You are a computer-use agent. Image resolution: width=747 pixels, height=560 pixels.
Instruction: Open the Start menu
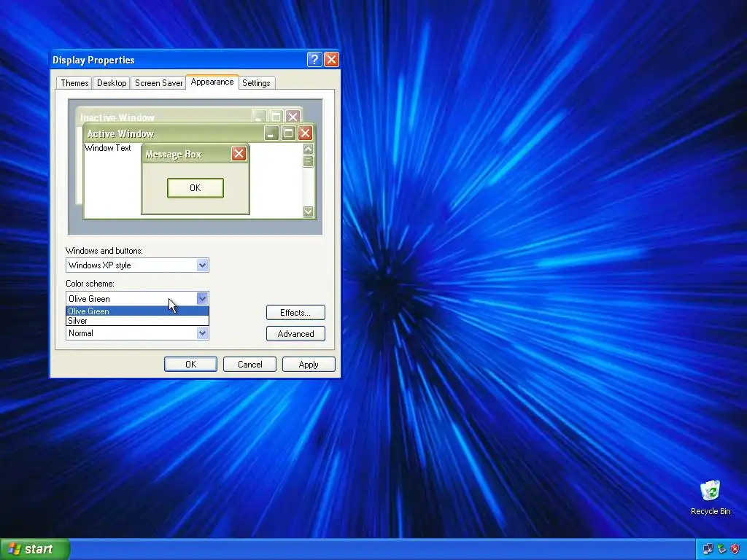[x=35, y=549]
